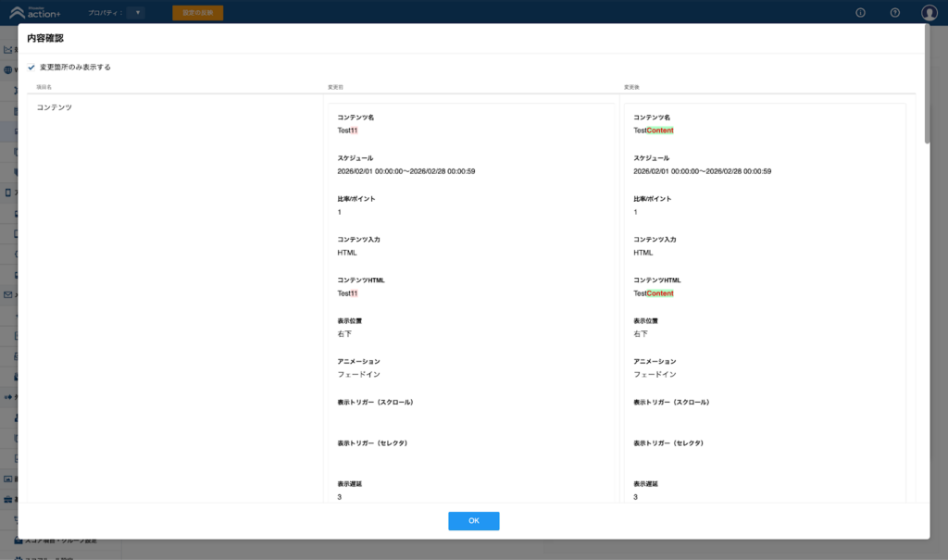
Task: Click the 変更前 column header
Action: [x=335, y=87]
